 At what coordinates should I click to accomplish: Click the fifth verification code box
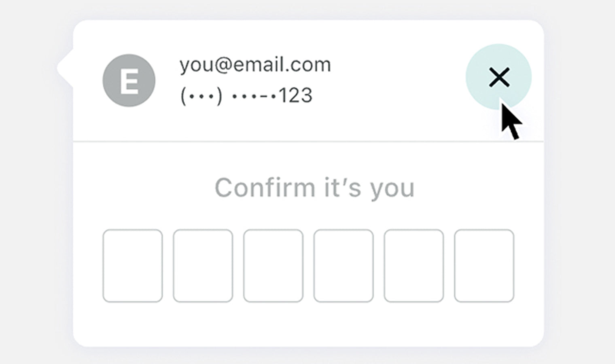(x=414, y=266)
